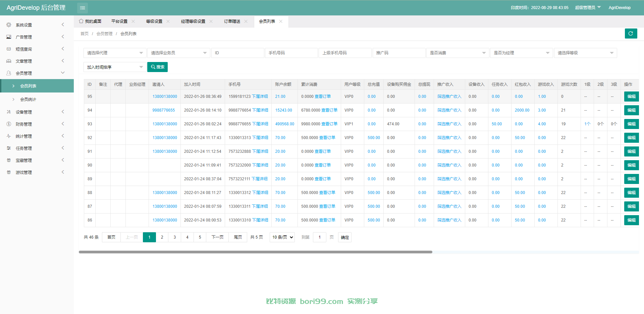
Task: Click the 手机号码 input field
Action: click(x=291, y=53)
